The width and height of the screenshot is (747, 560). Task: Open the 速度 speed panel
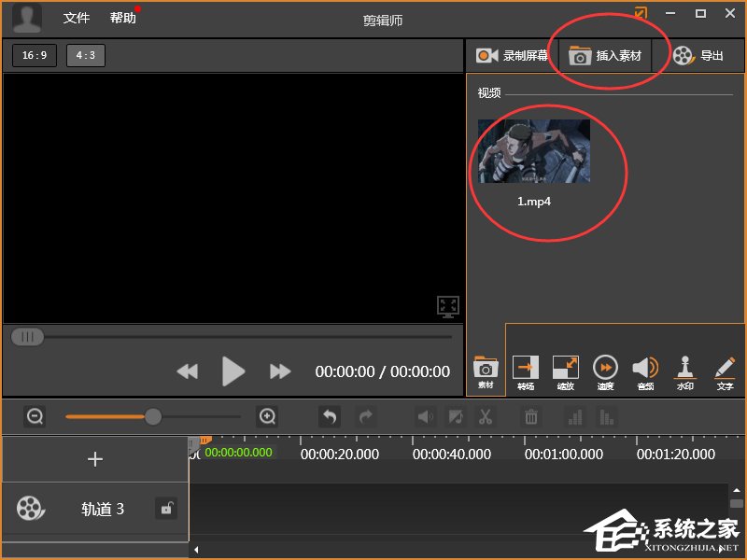pyautogui.click(x=605, y=372)
